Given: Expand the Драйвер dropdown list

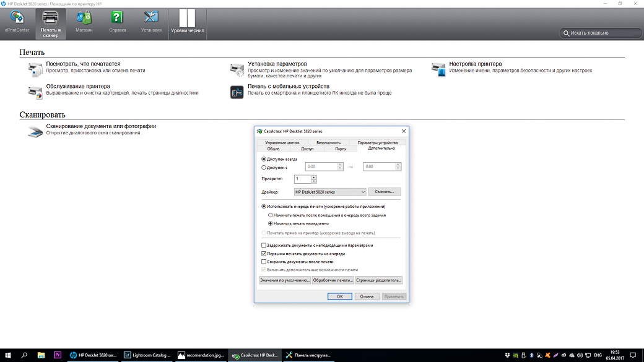Looking at the screenshot, I should tap(330, 192).
